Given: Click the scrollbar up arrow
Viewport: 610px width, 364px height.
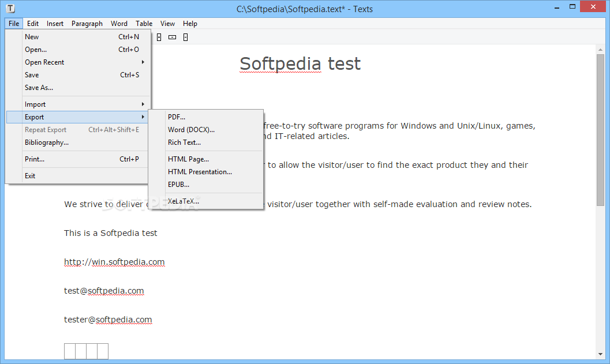Looking at the screenshot, I should 600,49.
